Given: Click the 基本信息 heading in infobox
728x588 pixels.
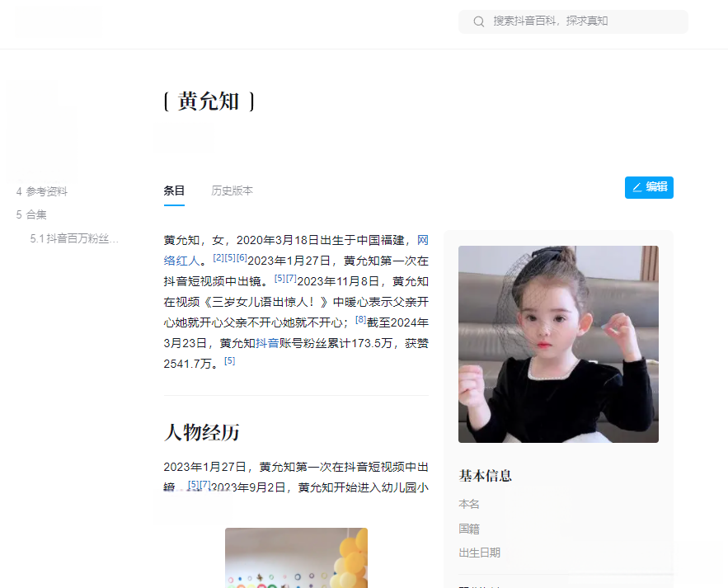Looking at the screenshot, I should 485,476.
